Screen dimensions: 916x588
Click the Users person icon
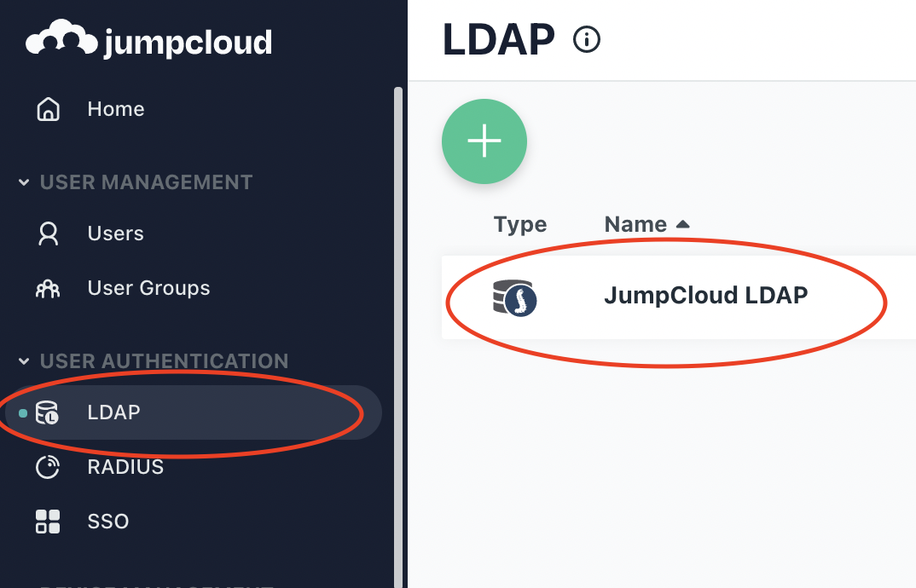[x=48, y=233]
